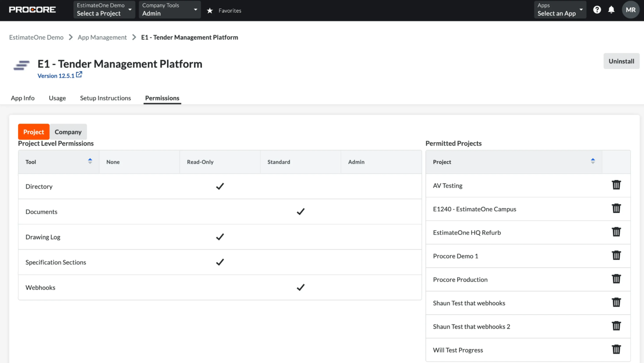
Task: Open Version 12.5.1 link
Action: (x=56, y=76)
